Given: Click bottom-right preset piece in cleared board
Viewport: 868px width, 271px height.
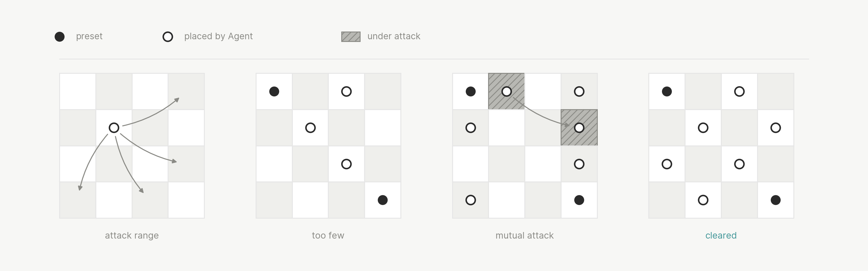Looking at the screenshot, I should [776, 200].
